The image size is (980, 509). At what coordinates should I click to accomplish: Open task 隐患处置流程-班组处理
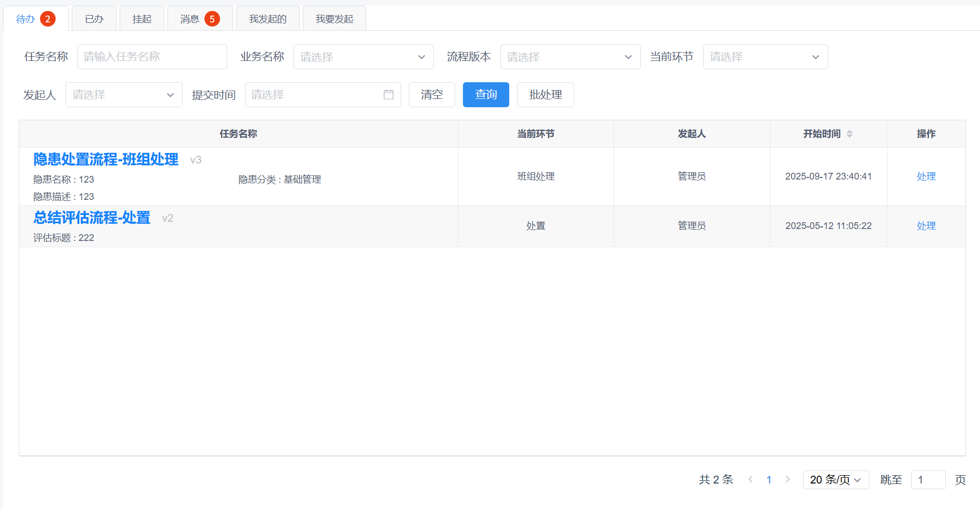(105, 160)
